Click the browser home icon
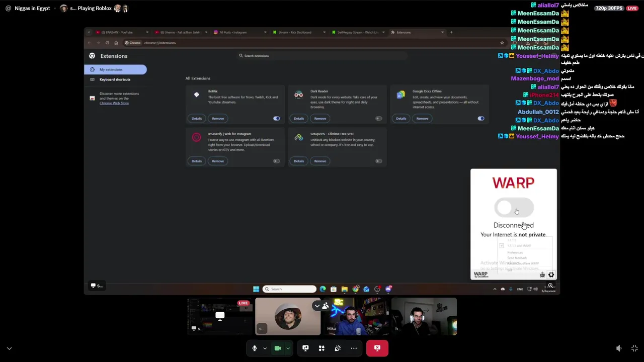This screenshot has height=362, width=644. (116, 43)
